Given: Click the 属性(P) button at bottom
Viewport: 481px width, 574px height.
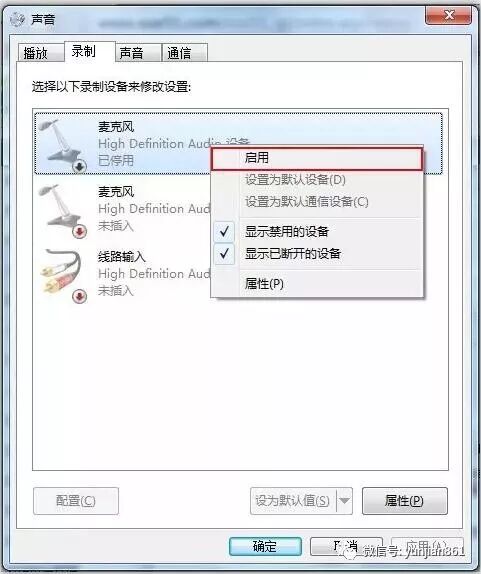Looking at the screenshot, I should 404,500.
